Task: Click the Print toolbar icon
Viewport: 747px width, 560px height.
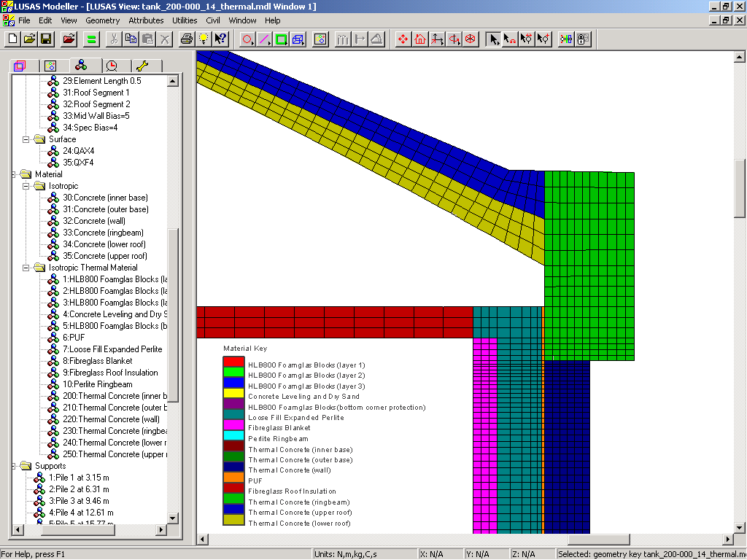Action: tap(186, 39)
